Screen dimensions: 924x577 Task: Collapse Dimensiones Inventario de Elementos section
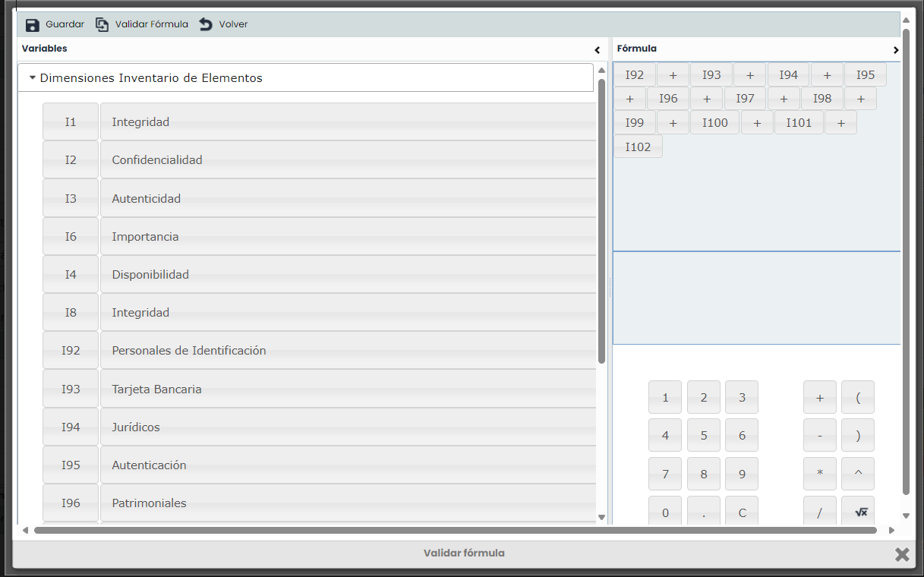pyautogui.click(x=33, y=77)
